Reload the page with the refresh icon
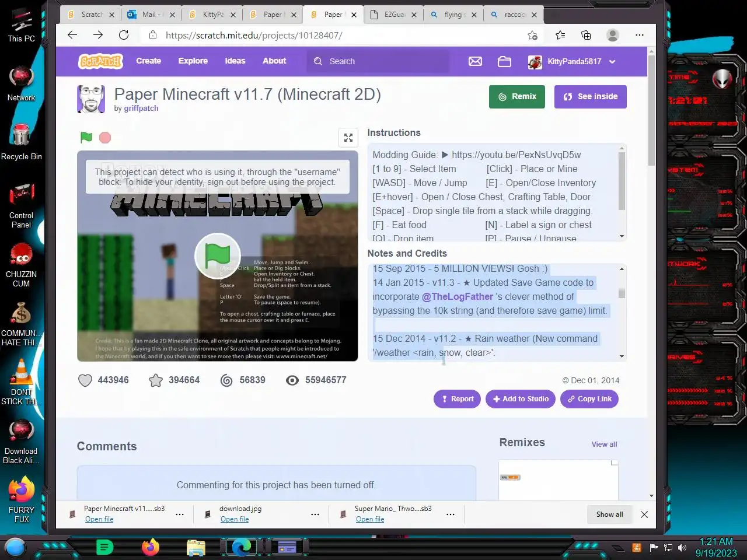The image size is (747, 560). point(124,35)
